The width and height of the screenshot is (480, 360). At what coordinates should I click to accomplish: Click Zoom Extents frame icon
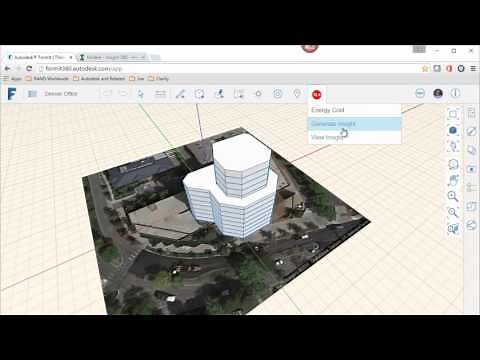click(x=453, y=114)
